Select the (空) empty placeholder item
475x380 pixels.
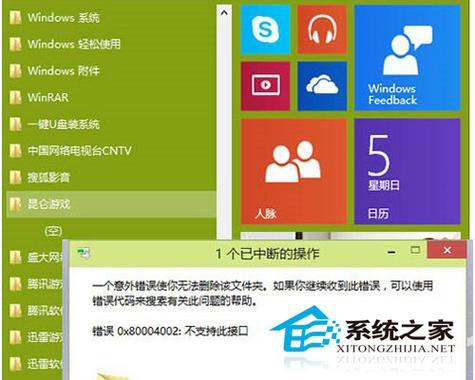pyautogui.click(x=53, y=231)
